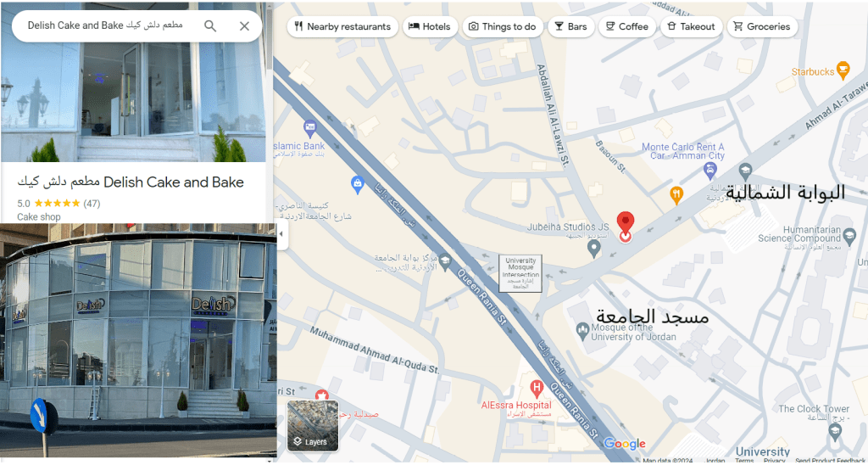This screenshot has height=465, width=868.
Task: Click the Starbucks map pin icon
Action: pos(843,70)
